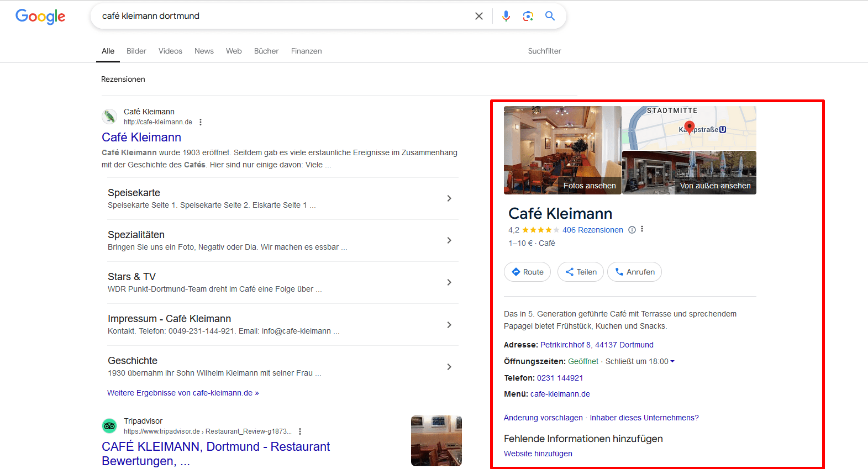
Task: Expand the Stars & TV sitelink arrow
Action: point(449,282)
